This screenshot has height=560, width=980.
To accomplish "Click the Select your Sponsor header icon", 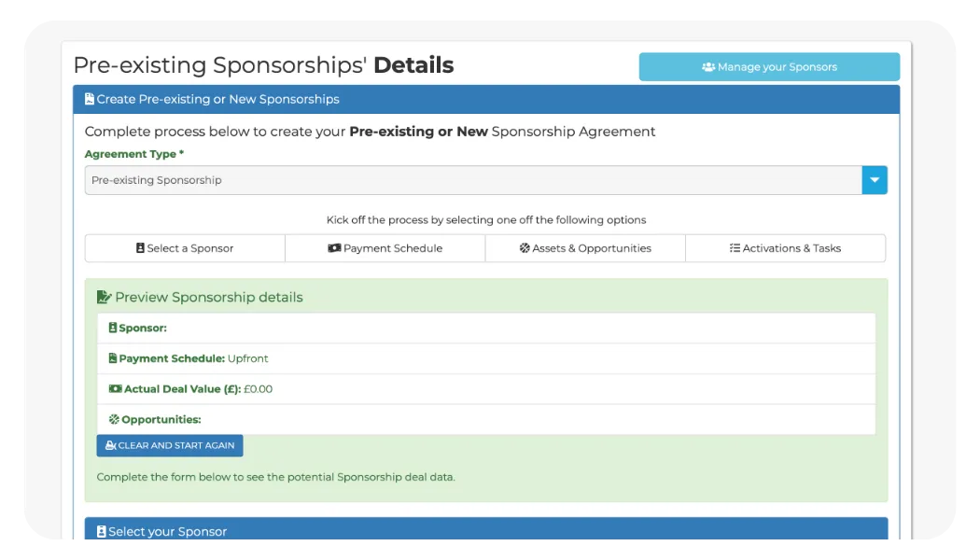I will point(101,532).
